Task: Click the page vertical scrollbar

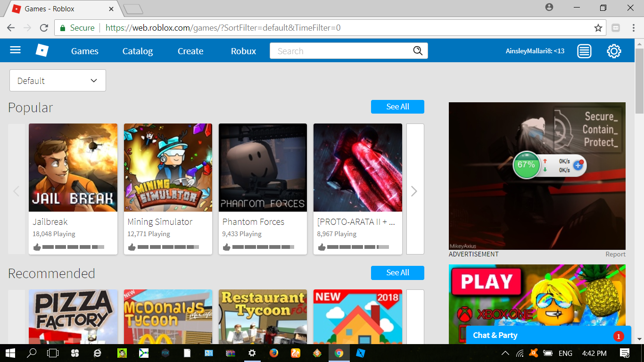Action: tap(639, 80)
